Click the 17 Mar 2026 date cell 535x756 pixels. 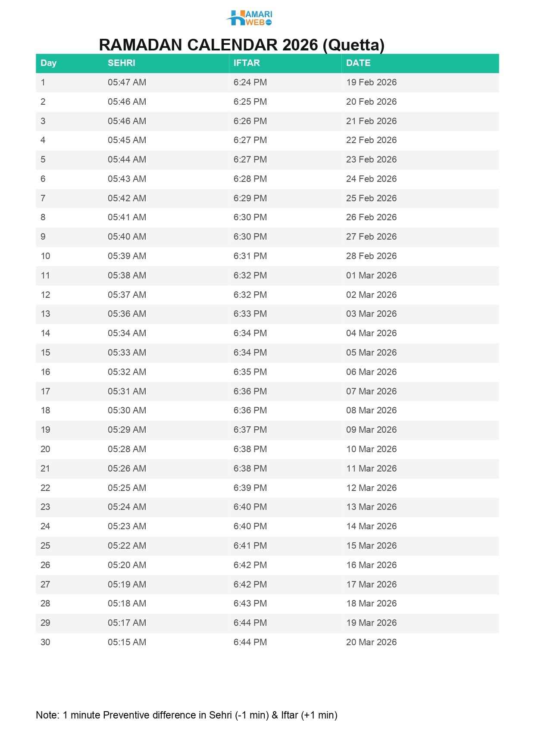pos(371,584)
